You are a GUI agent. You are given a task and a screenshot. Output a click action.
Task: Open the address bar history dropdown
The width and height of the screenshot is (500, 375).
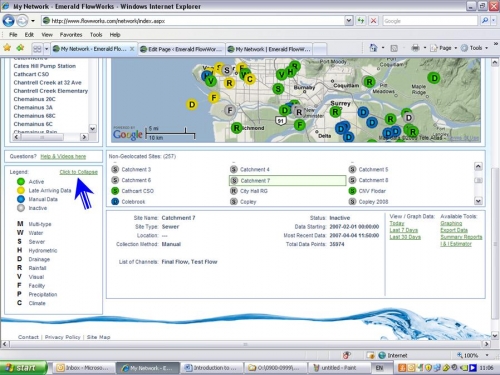349,21
